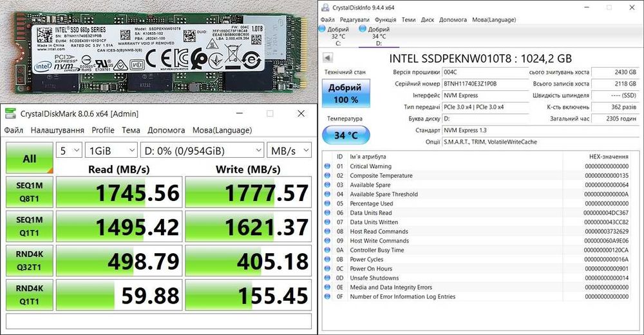Open Profile menu in CrystalDiskMark
Screen dimensions: 644x335
(x=102, y=130)
